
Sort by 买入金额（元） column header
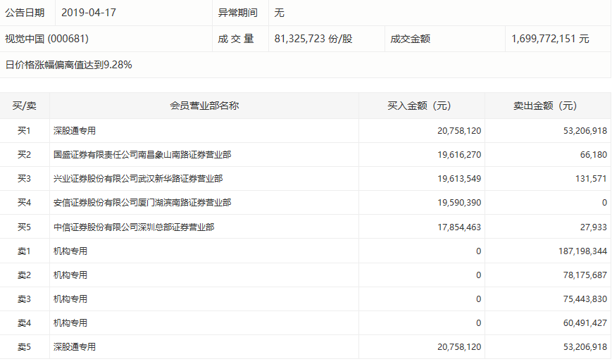click(x=420, y=106)
